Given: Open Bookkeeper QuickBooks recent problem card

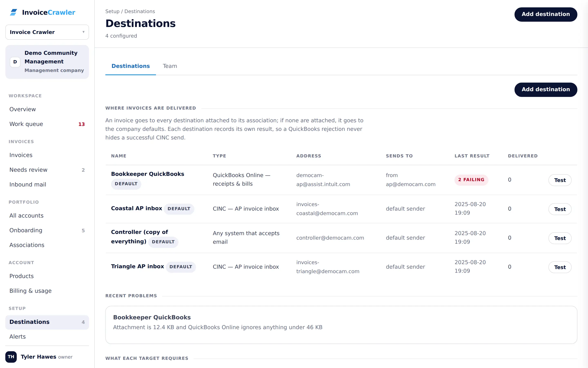Looking at the screenshot, I should point(341,325).
